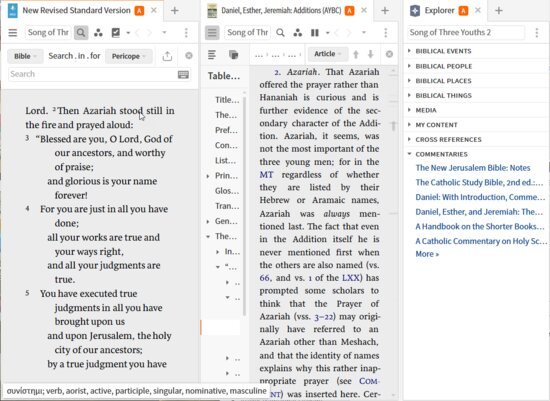Viewport: 550px width, 401px height.
Task: Expand the Cross References section
Action: 409,139
